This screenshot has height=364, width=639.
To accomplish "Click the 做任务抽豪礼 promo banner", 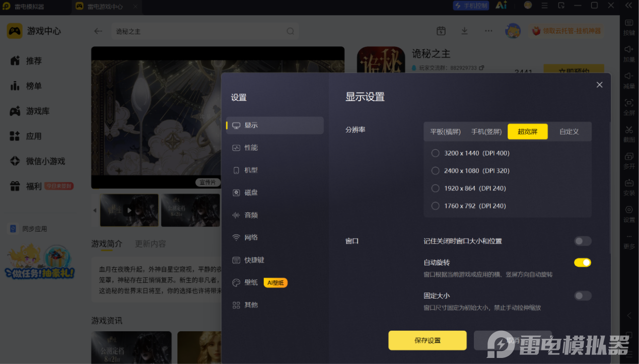I will pyautogui.click(x=40, y=262).
